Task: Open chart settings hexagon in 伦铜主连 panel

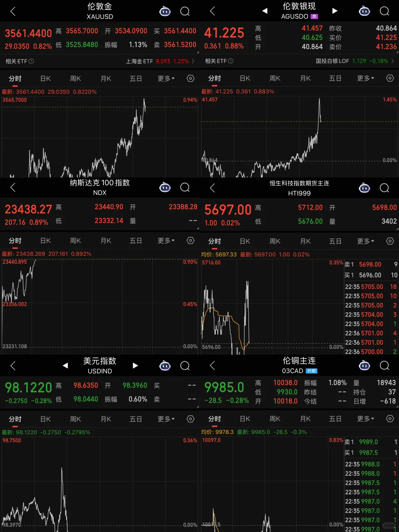Action: [x=390, y=419]
